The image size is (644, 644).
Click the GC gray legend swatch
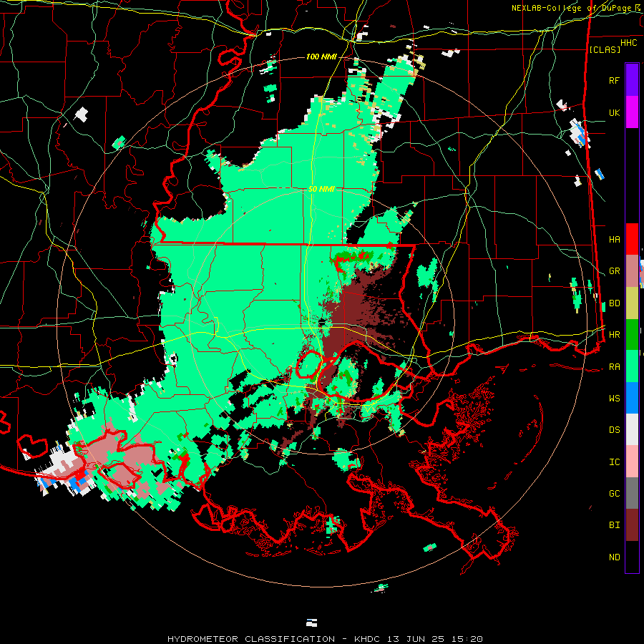tap(632, 493)
